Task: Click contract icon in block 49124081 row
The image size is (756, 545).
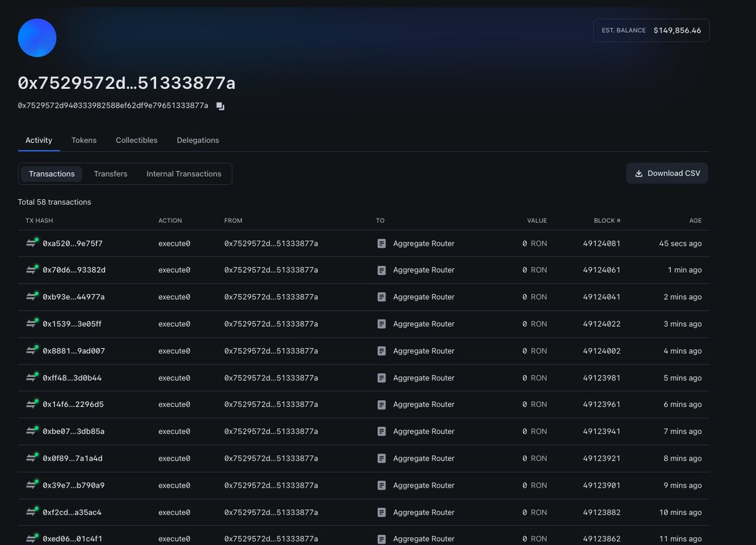Action: click(x=381, y=243)
